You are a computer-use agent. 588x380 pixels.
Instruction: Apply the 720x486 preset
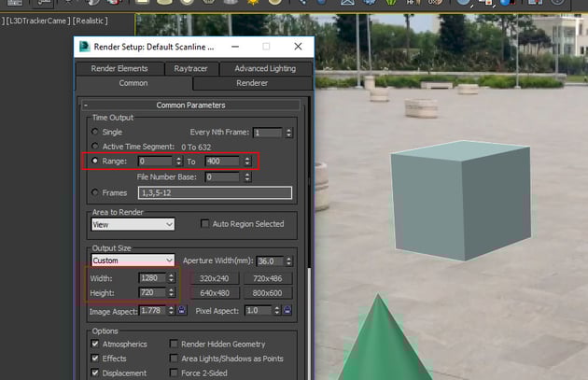tap(267, 278)
